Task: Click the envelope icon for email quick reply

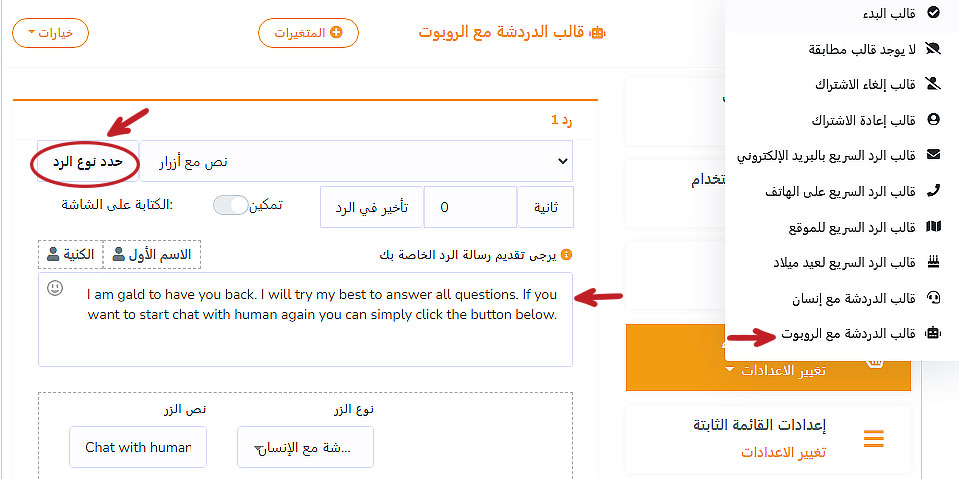Action: pyautogui.click(x=934, y=155)
